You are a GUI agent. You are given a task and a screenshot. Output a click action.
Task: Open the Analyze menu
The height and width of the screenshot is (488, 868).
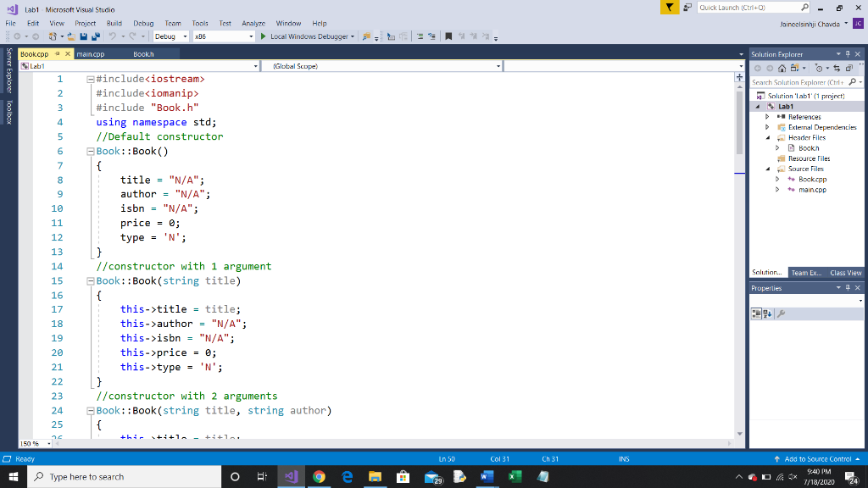[x=253, y=23]
